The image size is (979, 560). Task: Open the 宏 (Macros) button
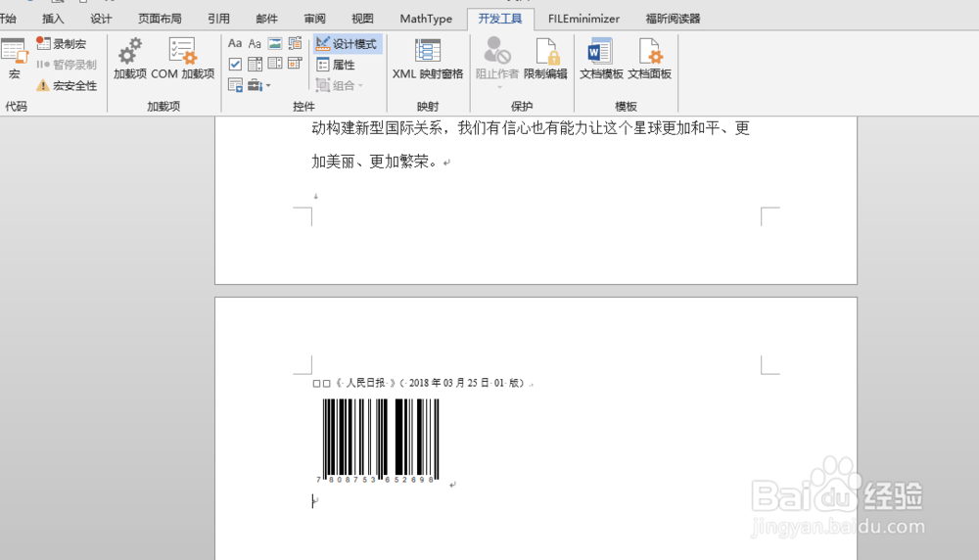pos(14,58)
